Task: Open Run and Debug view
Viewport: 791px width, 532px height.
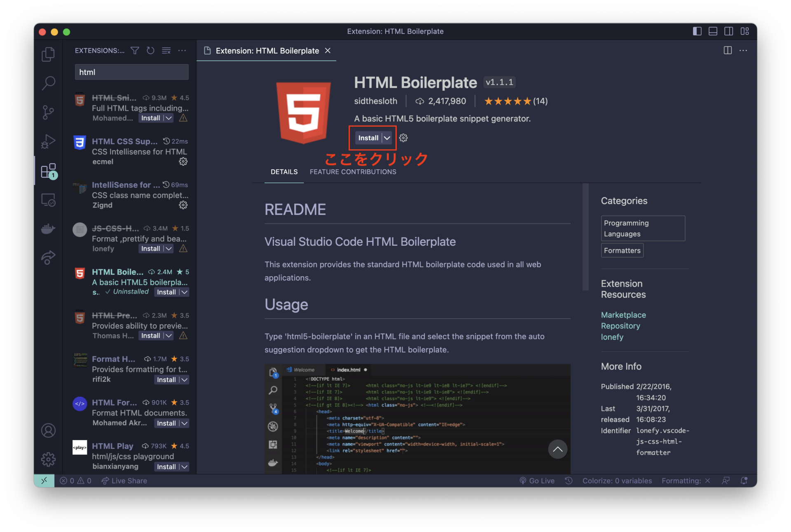Action: click(x=48, y=141)
